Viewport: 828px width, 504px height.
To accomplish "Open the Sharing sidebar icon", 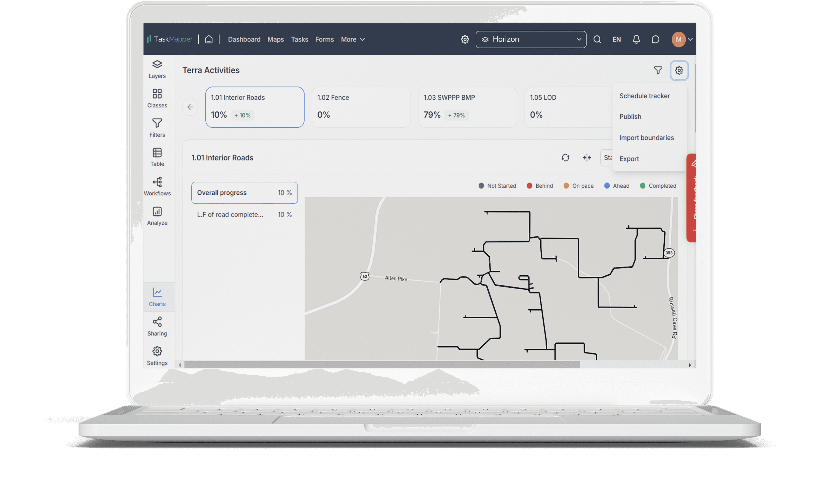I will pyautogui.click(x=157, y=326).
